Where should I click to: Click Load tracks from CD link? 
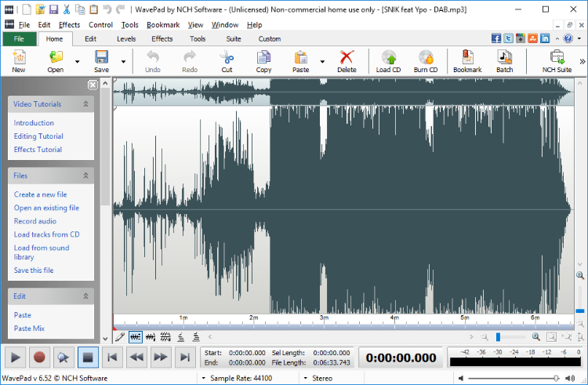(46, 234)
